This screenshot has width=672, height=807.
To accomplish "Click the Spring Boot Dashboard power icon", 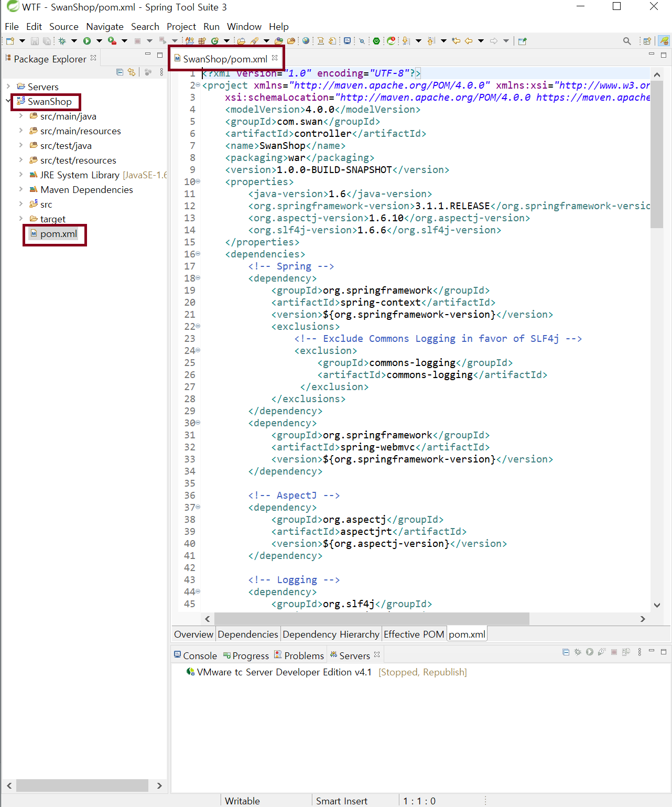I will pos(376,41).
